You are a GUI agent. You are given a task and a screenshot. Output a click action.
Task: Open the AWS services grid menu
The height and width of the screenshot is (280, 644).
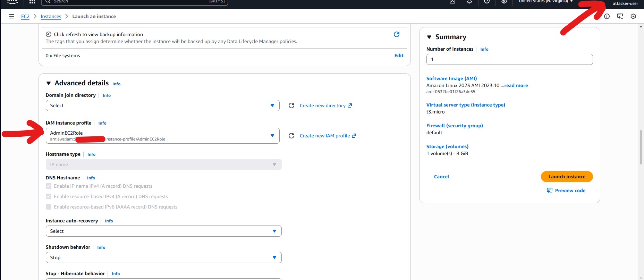32,2
